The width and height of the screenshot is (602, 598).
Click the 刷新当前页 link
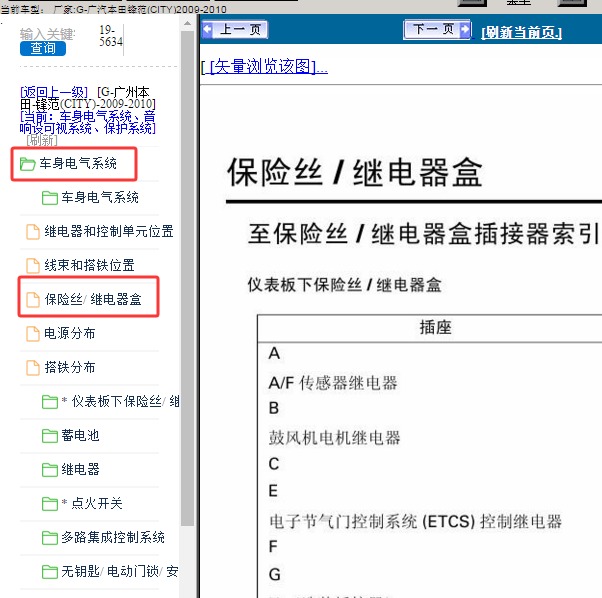pos(521,32)
